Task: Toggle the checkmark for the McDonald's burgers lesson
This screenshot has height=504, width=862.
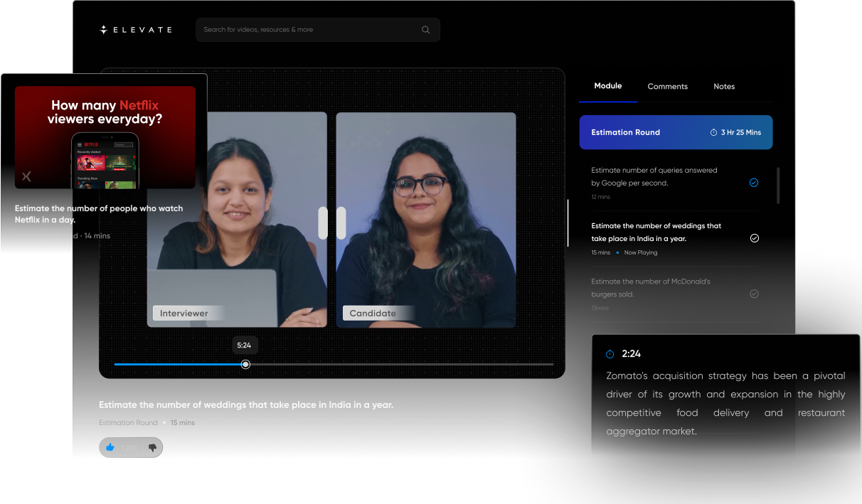Action: 754,294
